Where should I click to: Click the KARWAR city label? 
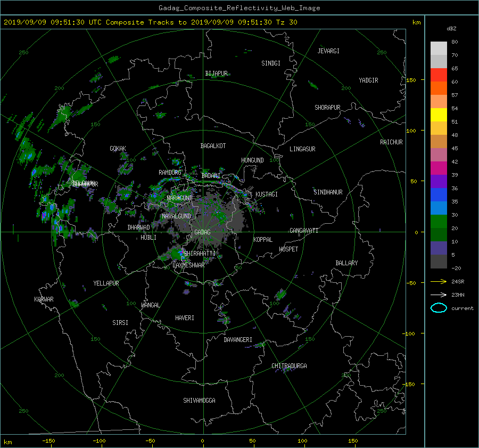(x=44, y=299)
